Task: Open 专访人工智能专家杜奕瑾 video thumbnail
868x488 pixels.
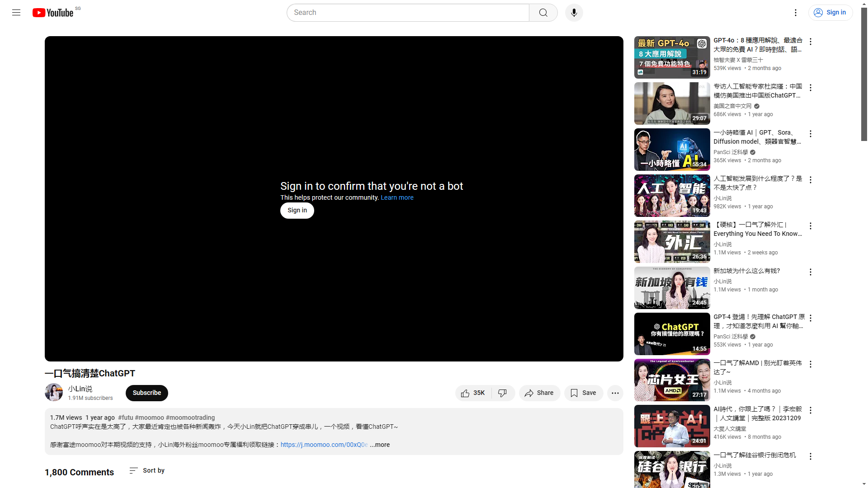Action: (x=672, y=103)
